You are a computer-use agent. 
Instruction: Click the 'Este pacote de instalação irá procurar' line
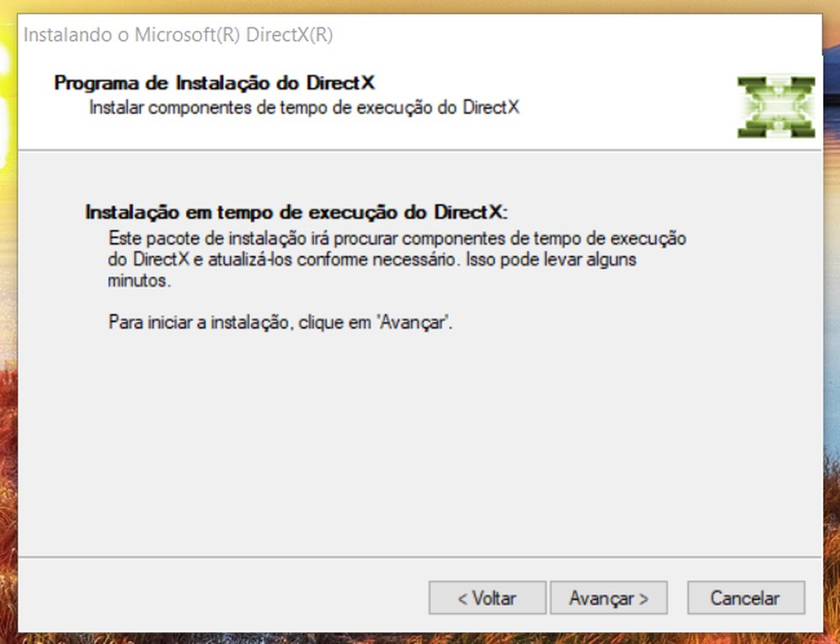(397, 238)
